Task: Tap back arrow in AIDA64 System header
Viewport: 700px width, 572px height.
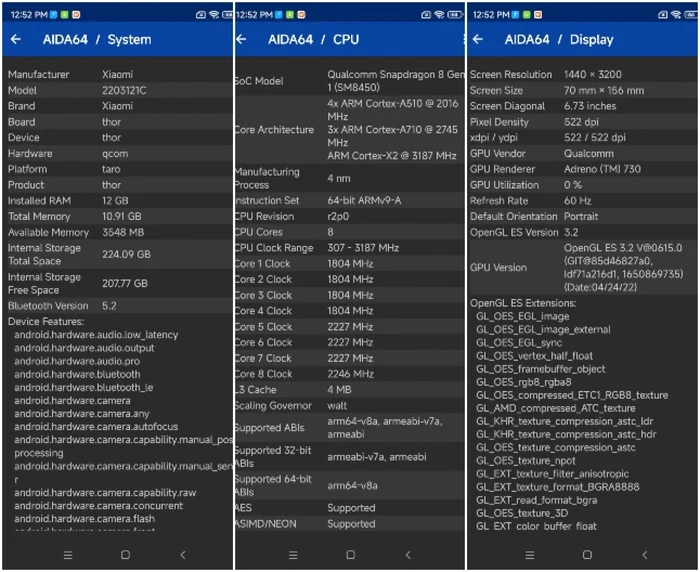Action: point(16,40)
